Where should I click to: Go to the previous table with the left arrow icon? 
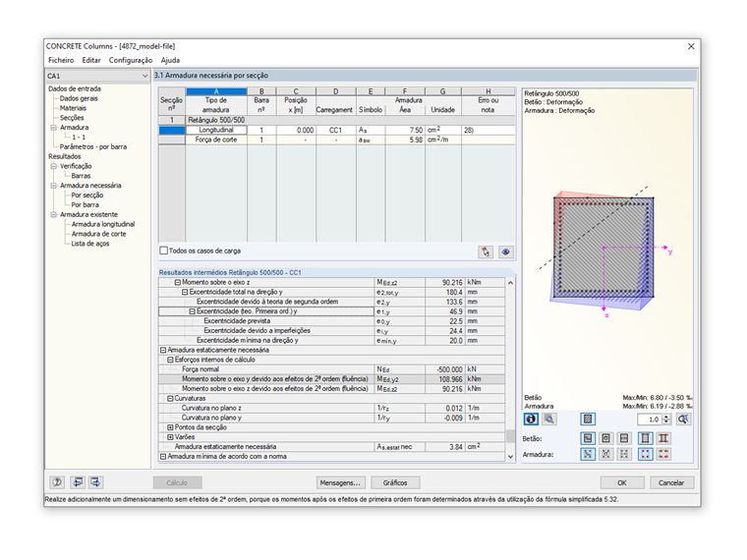coord(78,482)
